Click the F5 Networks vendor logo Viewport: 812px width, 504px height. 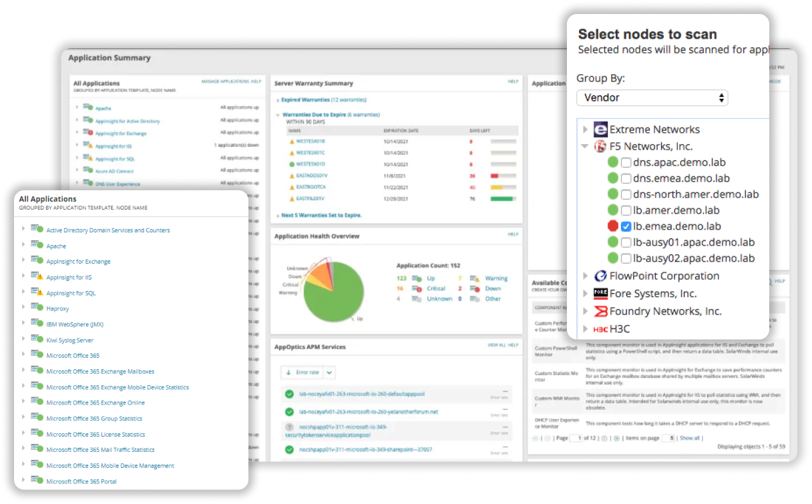(600, 146)
